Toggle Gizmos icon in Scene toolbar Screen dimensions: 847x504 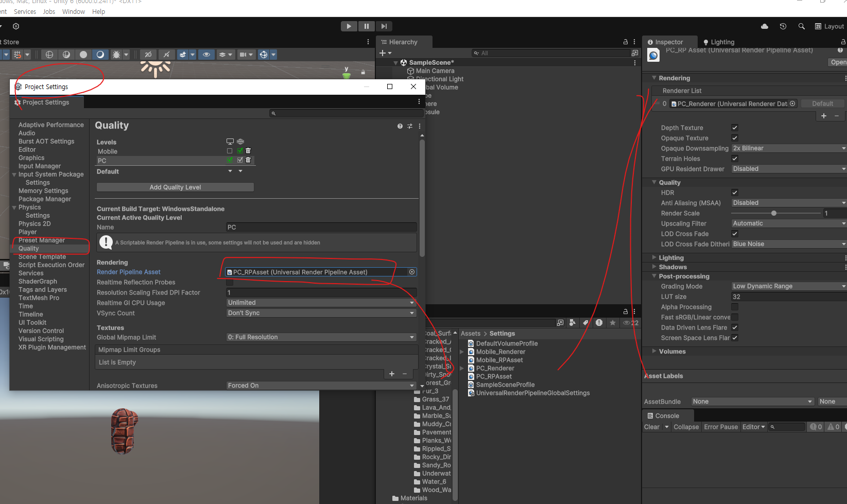pyautogui.click(x=264, y=55)
